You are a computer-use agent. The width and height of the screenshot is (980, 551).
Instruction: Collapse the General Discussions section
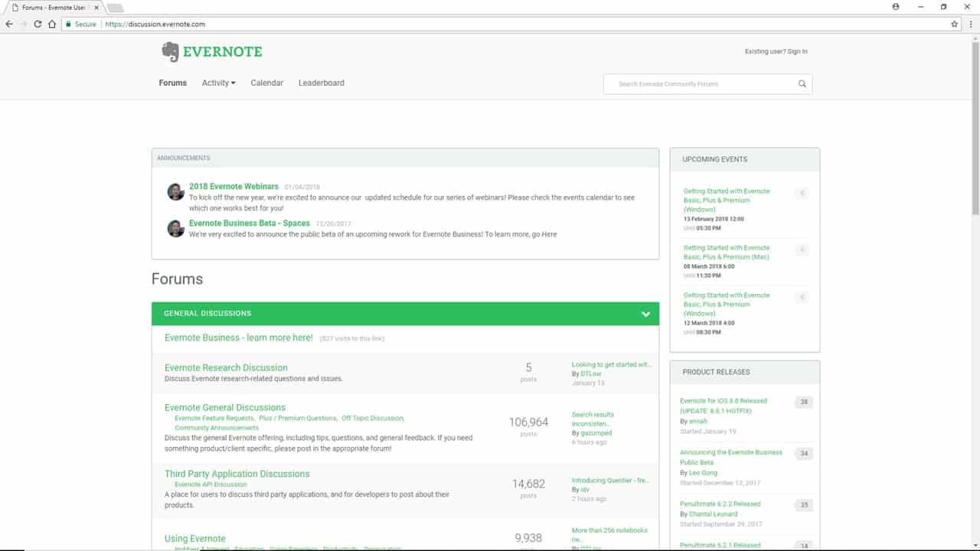pyautogui.click(x=645, y=314)
